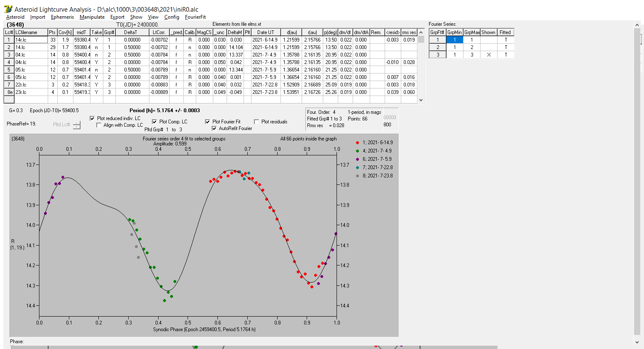Select the 05.lc filename cell
This screenshot has width=644, height=349.
point(31,70)
